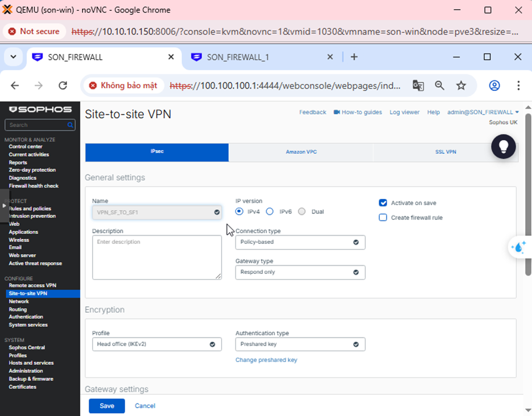Open Remote access VPN in sidebar
532x416 pixels.
tap(32, 285)
